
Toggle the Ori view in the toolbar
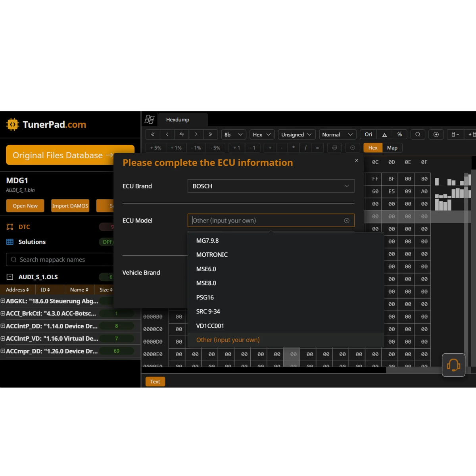pyautogui.click(x=368, y=134)
